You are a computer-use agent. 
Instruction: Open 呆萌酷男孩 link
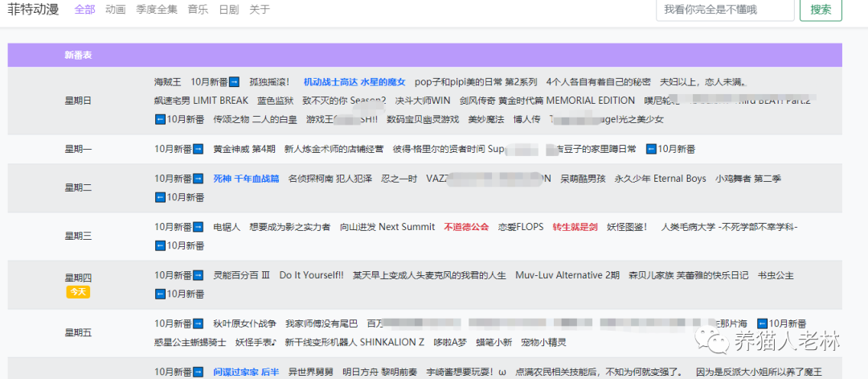[x=583, y=179]
